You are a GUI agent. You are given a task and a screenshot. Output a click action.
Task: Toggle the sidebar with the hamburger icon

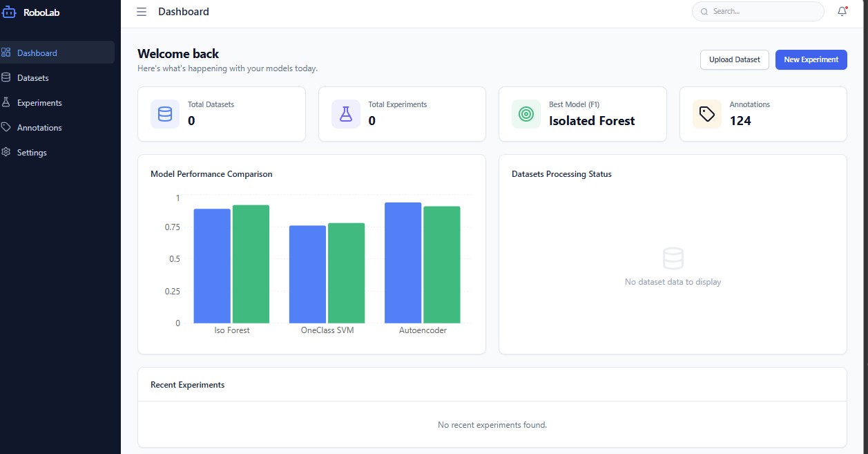coord(142,12)
